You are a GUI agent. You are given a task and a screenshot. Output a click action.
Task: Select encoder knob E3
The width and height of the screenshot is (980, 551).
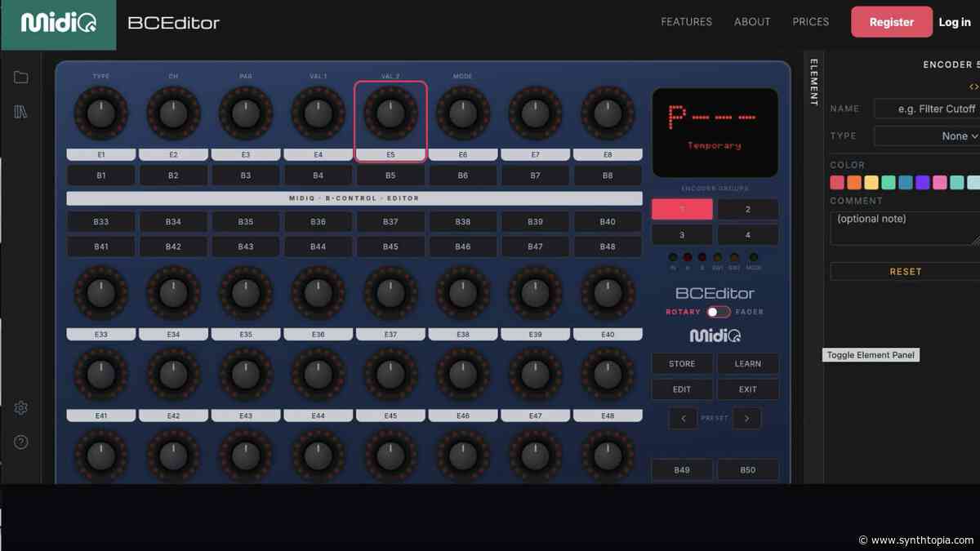246,114
